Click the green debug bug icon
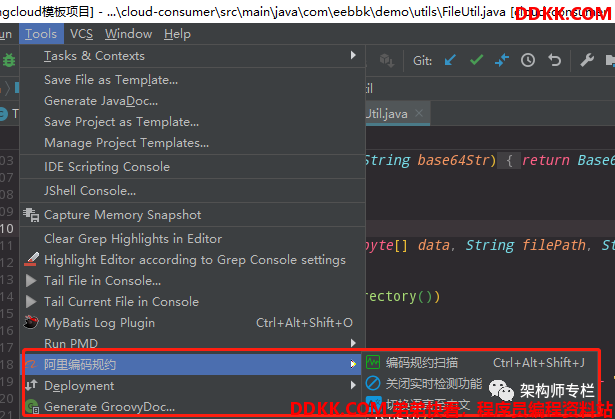615x419 pixels. click(9, 60)
